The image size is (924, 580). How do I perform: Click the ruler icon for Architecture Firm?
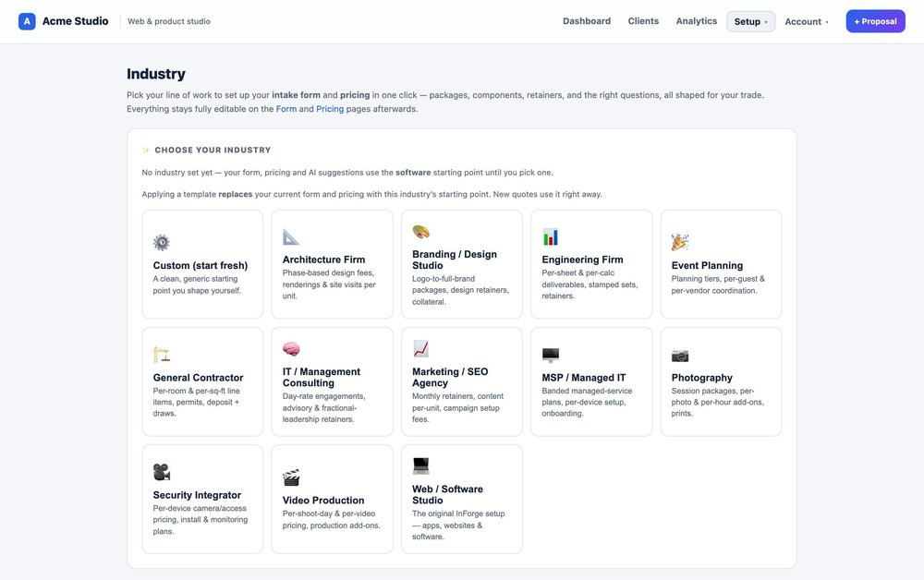[291, 236]
